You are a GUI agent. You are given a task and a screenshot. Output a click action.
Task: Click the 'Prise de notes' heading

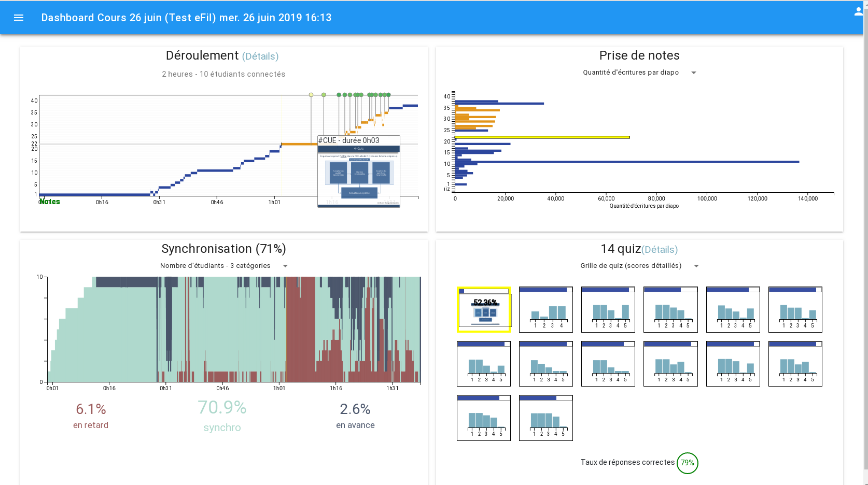(x=639, y=55)
